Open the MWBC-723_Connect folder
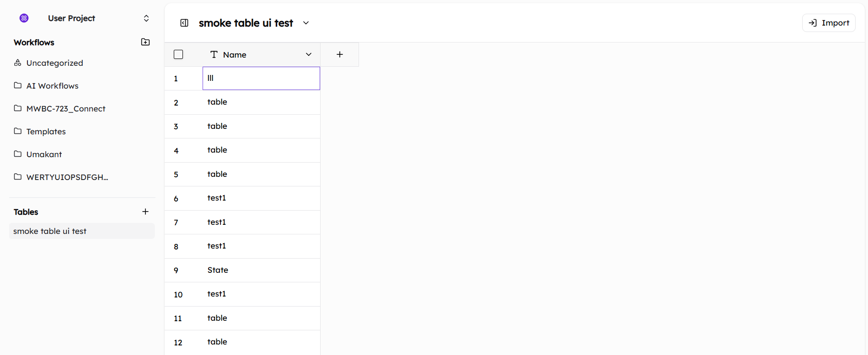 click(65, 109)
